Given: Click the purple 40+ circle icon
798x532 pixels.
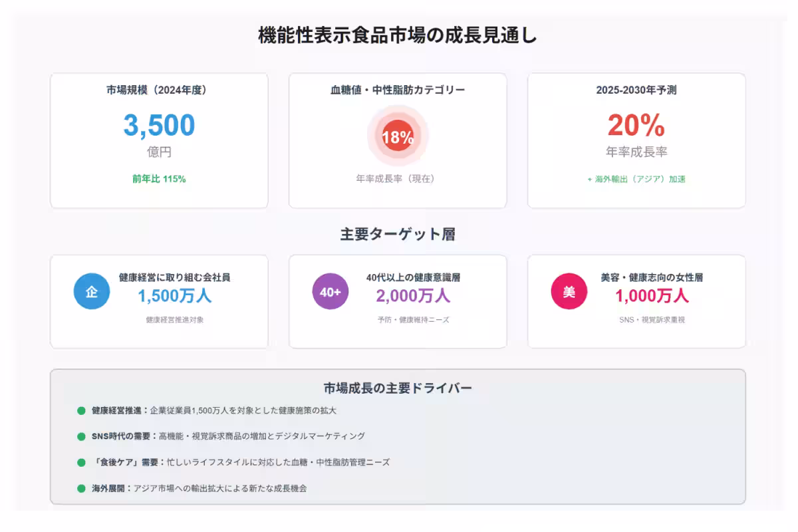Looking at the screenshot, I should [331, 291].
